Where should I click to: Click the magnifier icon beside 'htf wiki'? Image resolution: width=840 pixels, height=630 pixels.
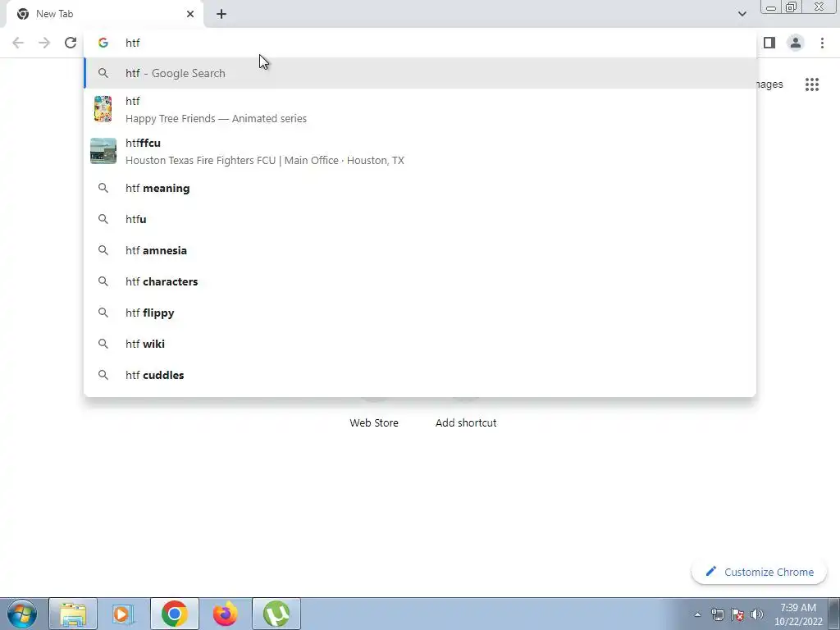coord(103,344)
